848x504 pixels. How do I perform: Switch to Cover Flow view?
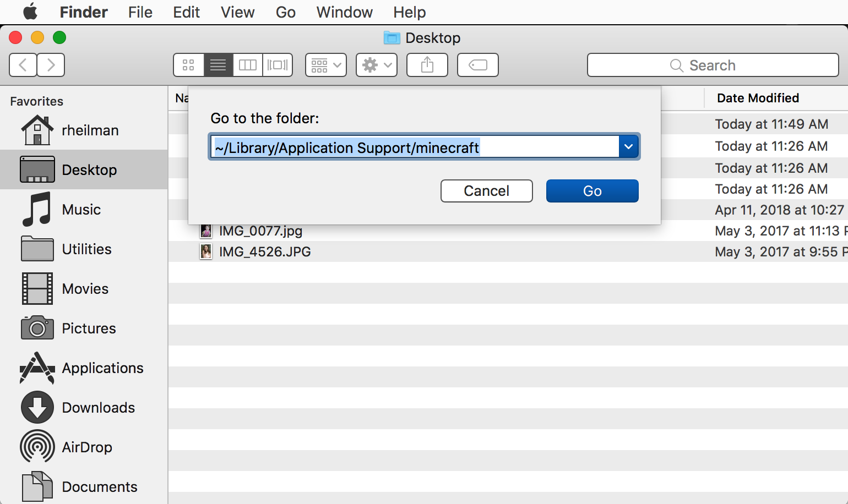[278, 65]
